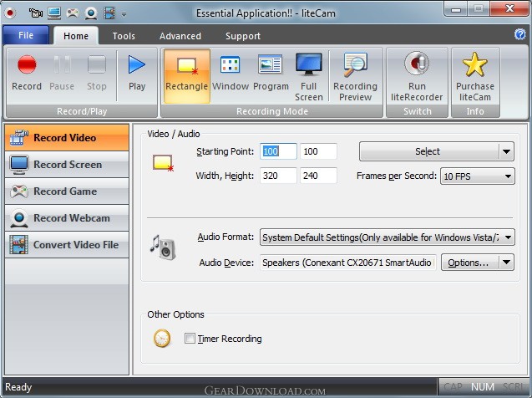The width and height of the screenshot is (532, 398).
Task: Switch to the Support tab
Action: click(x=243, y=36)
